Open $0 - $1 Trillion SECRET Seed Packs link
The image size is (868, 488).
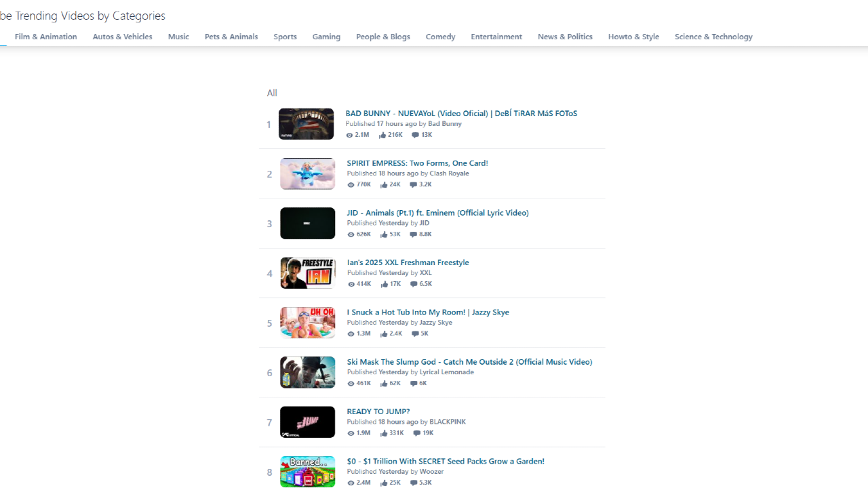point(446,461)
